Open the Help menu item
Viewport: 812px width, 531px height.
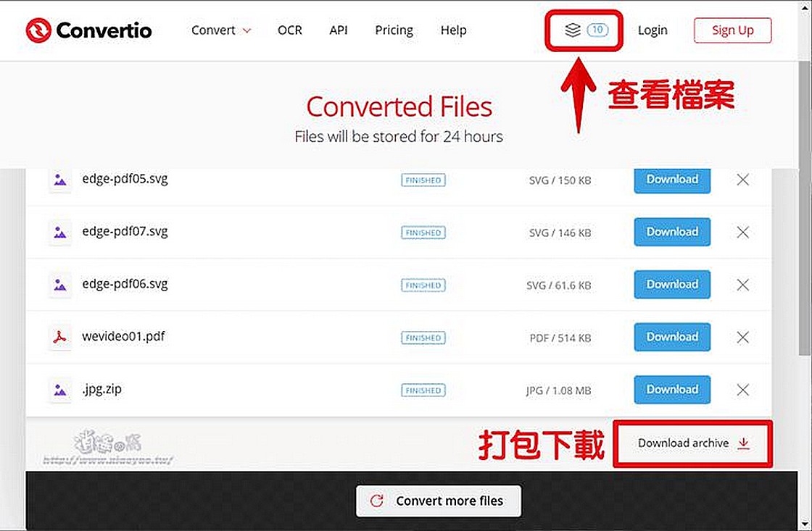click(x=453, y=30)
